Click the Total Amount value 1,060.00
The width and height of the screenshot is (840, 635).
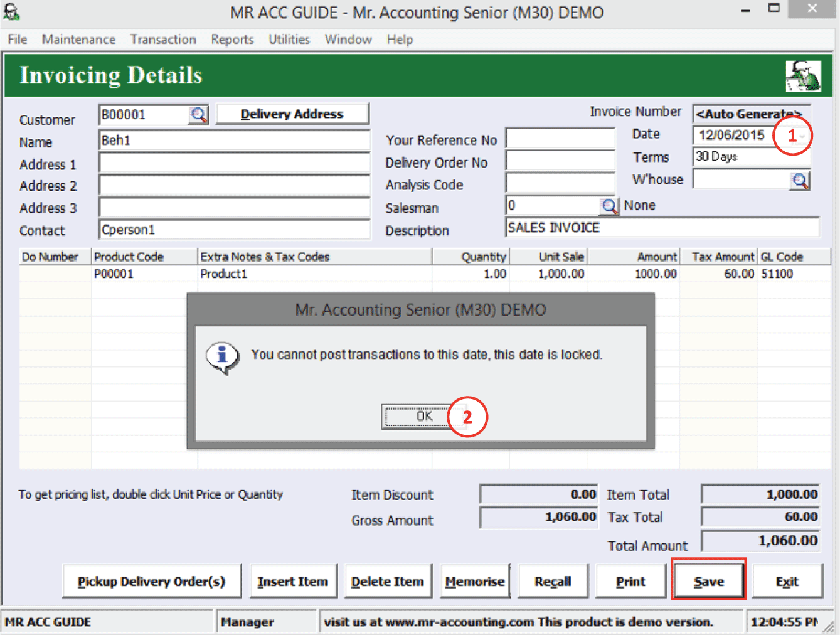pyautogui.click(x=760, y=541)
